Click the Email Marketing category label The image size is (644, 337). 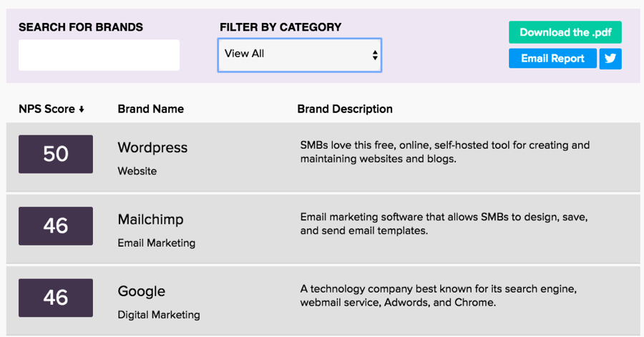(156, 243)
